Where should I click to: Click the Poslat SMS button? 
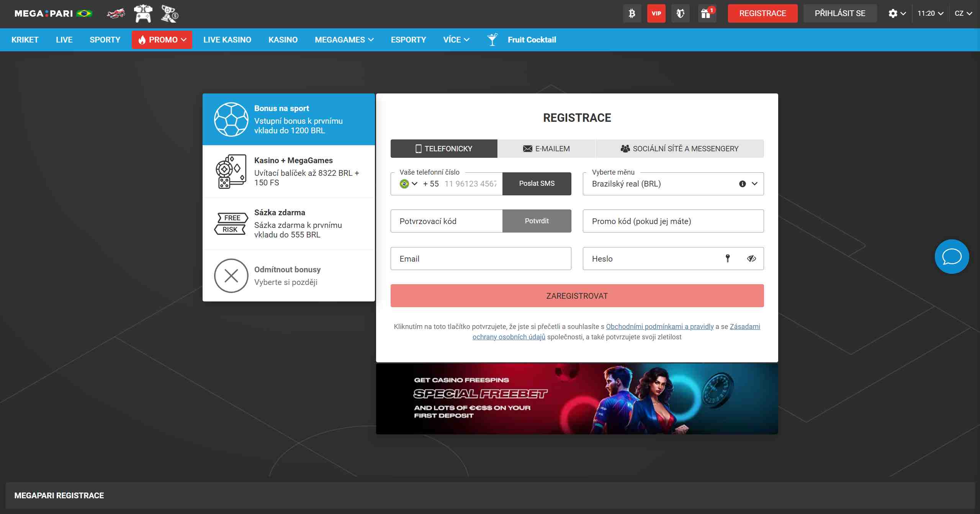(537, 183)
